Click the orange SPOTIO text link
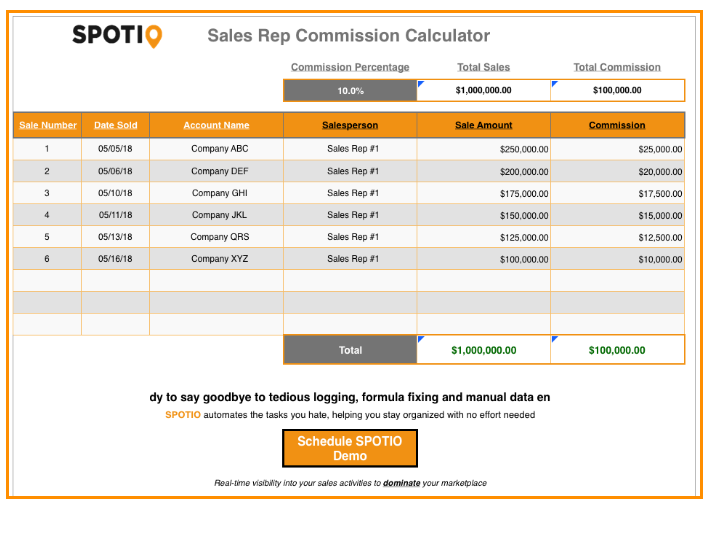This screenshot has width=709, height=554. tap(183, 415)
